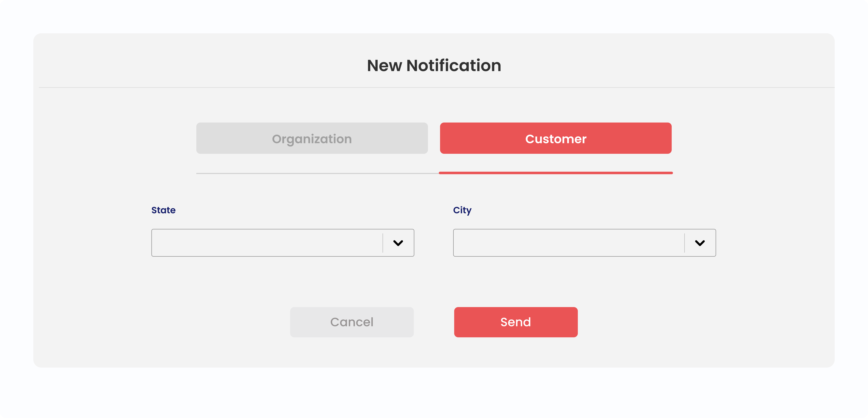Click the City field label
Viewport: 868px width, 418px height.
click(462, 210)
